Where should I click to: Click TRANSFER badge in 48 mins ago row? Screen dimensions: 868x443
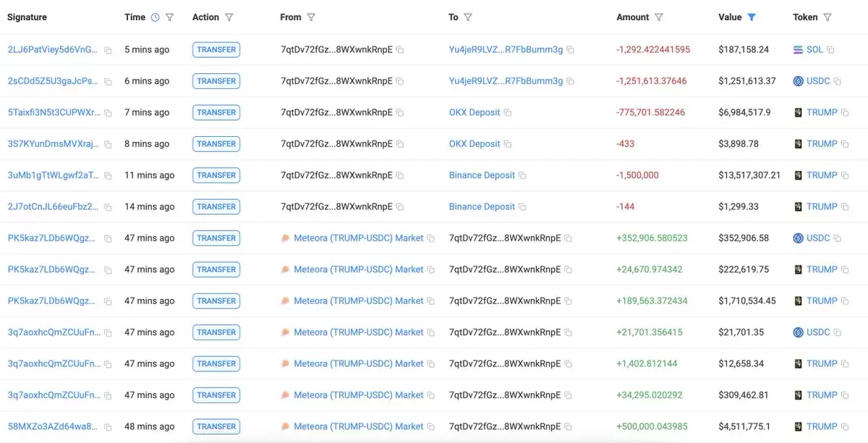point(216,426)
